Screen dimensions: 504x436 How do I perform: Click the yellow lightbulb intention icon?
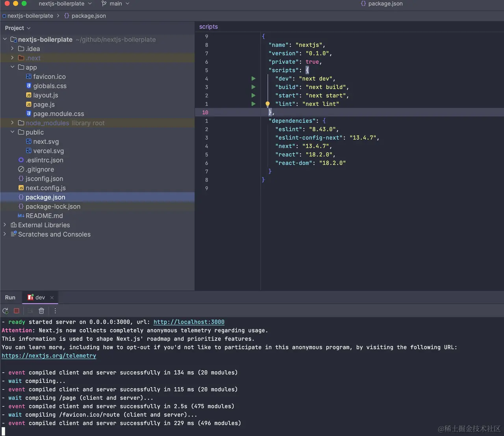[x=268, y=104]
